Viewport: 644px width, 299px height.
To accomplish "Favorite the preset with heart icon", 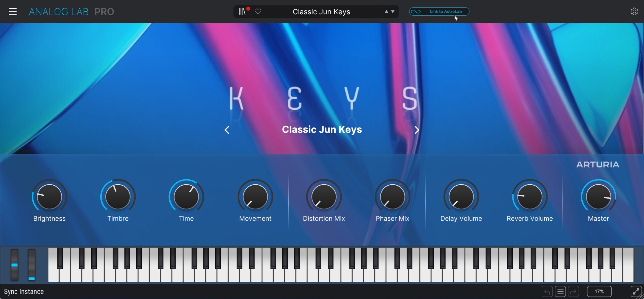I will tap(258, 12).
